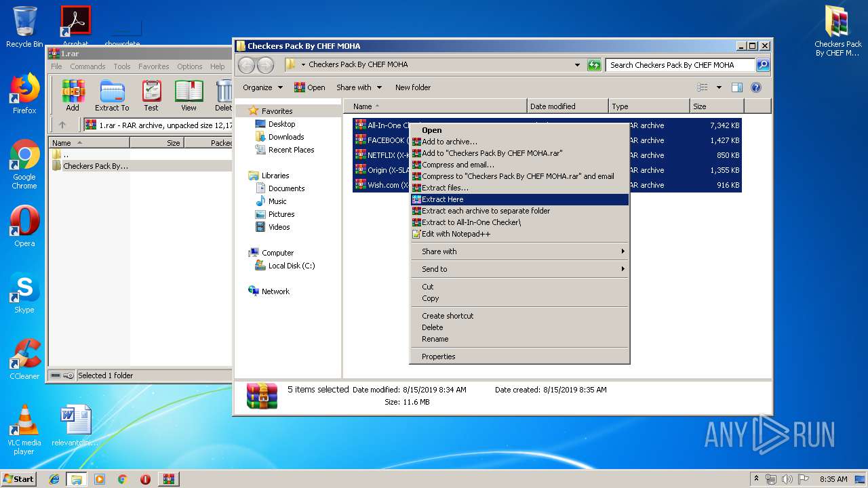Click Explorer Forward navigation button

coord(265,65)
